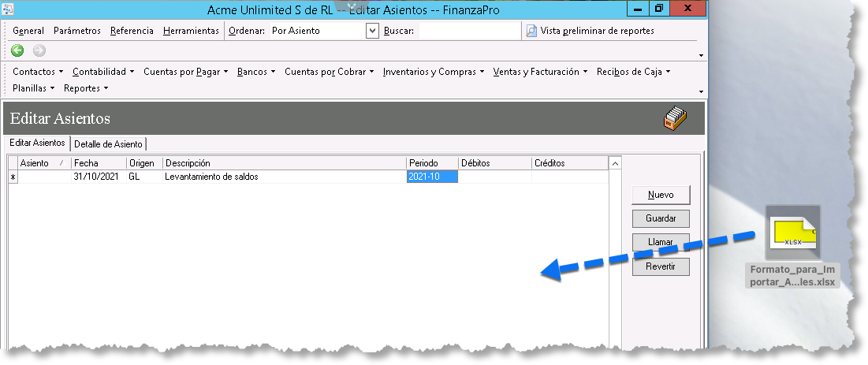
Task: Select the 31/10/2021 date cell
Action: tap(99, 177)
